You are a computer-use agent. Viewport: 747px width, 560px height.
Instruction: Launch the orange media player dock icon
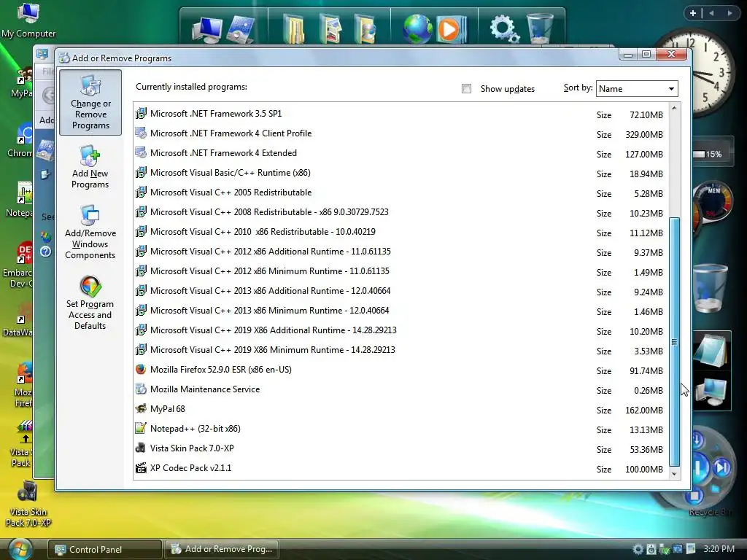[449, 29]
